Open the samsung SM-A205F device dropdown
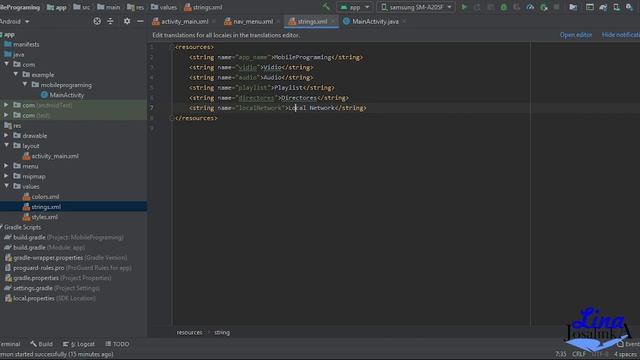 click(x=416, y=7)
